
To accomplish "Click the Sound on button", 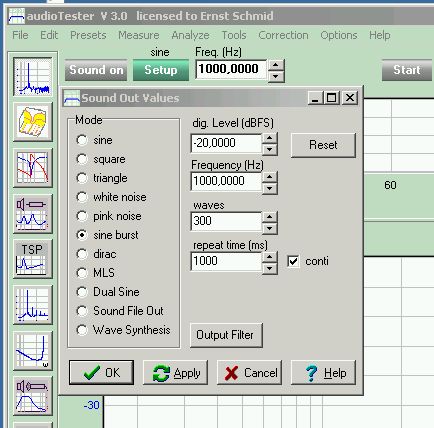I will point(96,70).
